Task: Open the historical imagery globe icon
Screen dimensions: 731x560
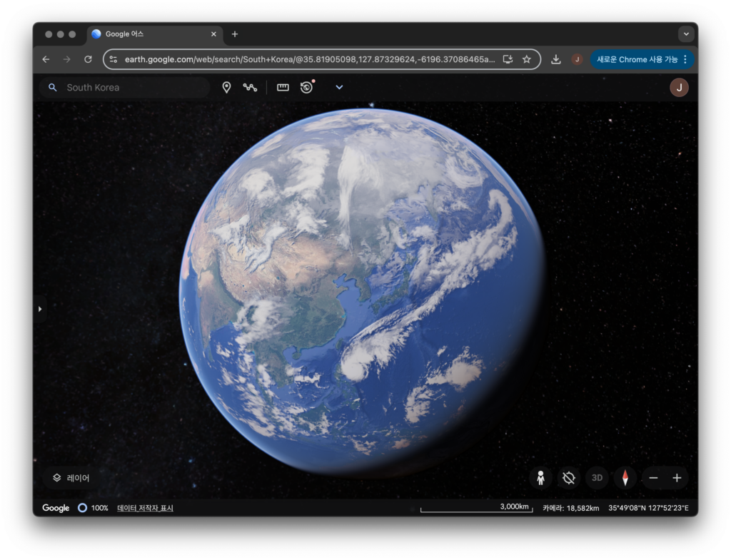Action: point(307,87)
